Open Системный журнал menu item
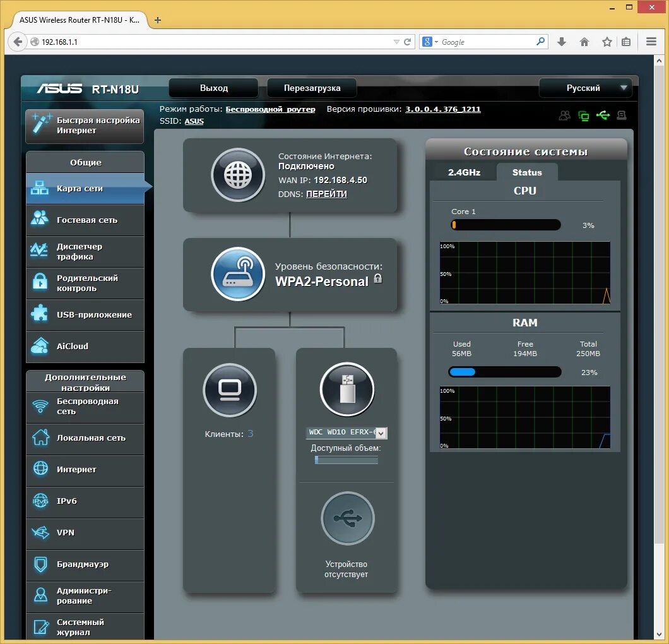Screen dimensions: 669x644 pos(85,627)
